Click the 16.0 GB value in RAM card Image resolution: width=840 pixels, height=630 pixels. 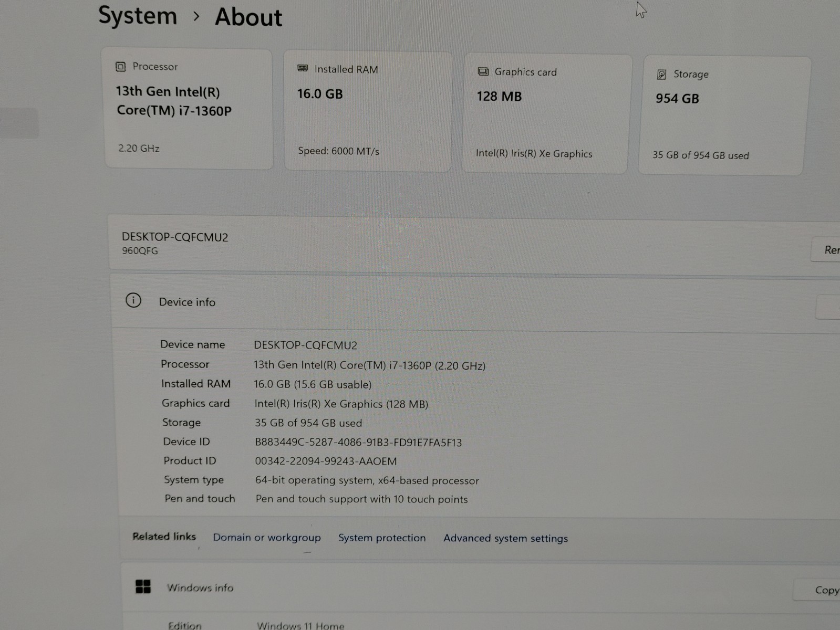pyautogui.click(x=320, y=94)
